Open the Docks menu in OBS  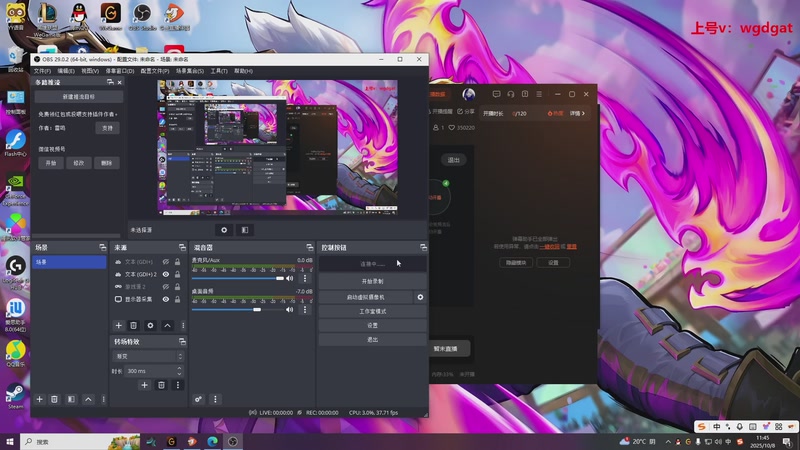pyautogui.click(x=120, y=71)
